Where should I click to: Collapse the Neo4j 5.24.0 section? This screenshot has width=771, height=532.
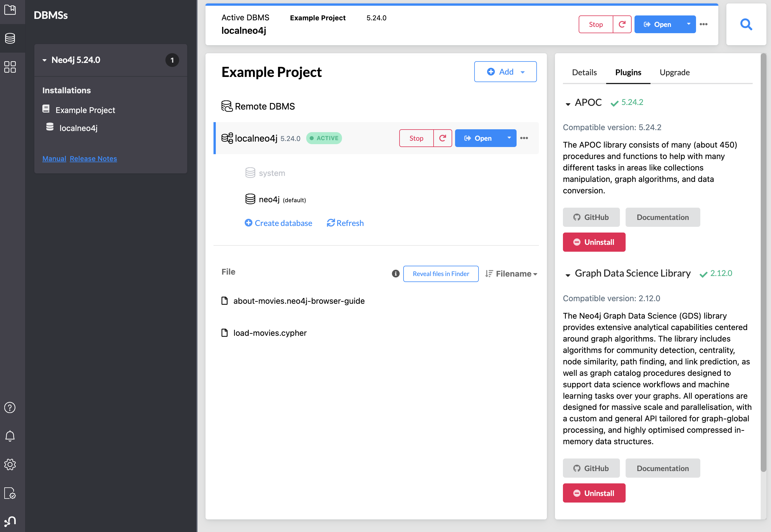(44, 60)
